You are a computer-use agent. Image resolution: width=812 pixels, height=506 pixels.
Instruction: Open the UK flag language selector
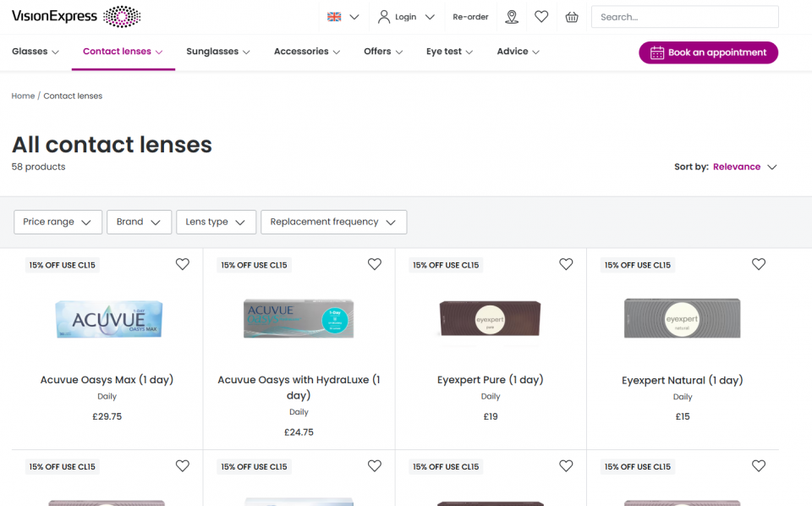click(x=343, y=17)
